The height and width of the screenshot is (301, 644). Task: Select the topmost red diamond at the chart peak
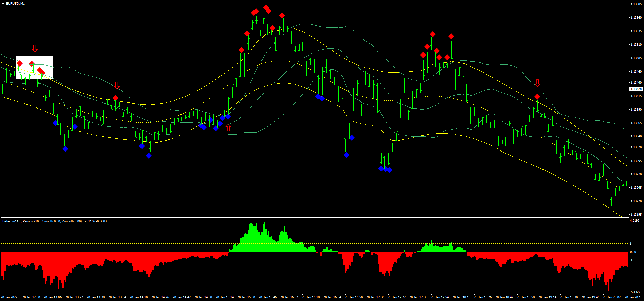(266, 8)
